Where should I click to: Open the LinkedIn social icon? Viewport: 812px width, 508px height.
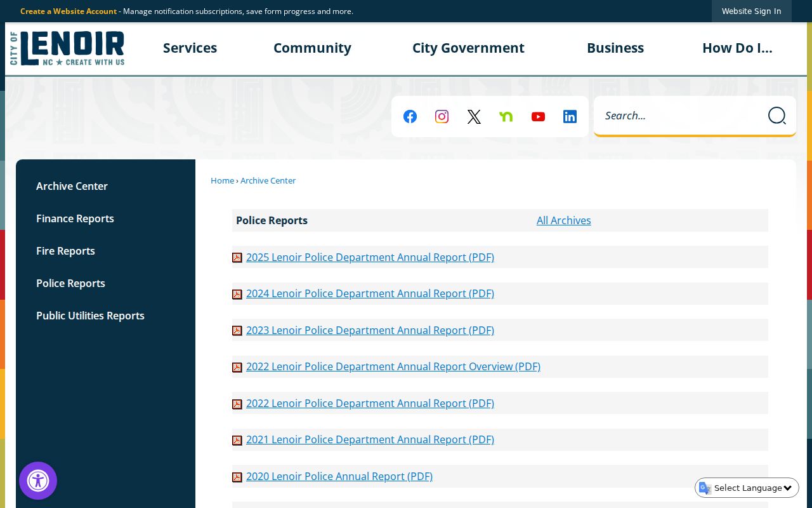[570, 116]
